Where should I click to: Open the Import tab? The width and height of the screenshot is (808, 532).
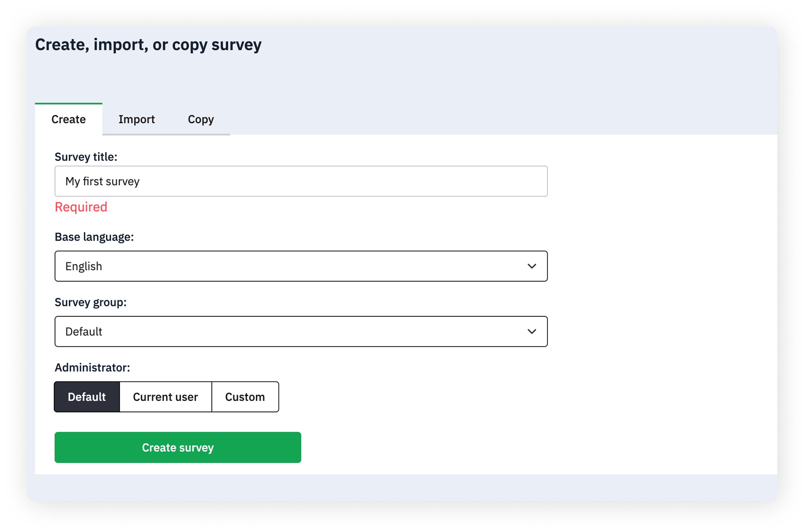click(136, 119)
